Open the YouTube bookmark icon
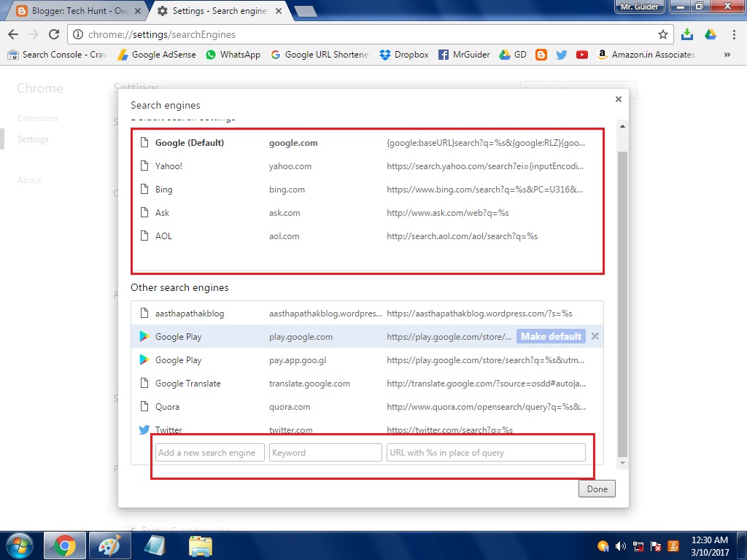The width and height of the screenshot is (747, 560). (x=582, y=54)
